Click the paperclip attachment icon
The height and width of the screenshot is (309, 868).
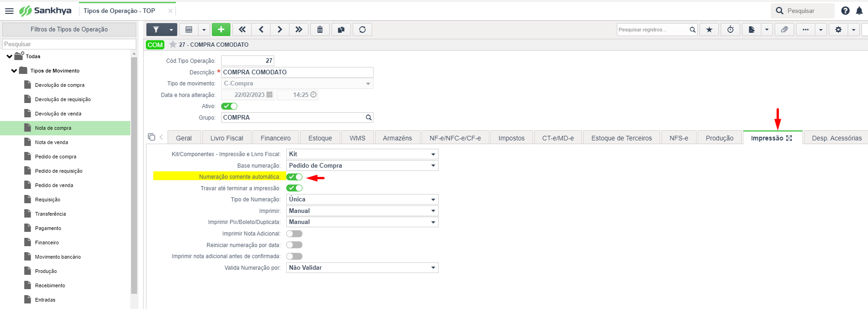(x=784, y=30)
